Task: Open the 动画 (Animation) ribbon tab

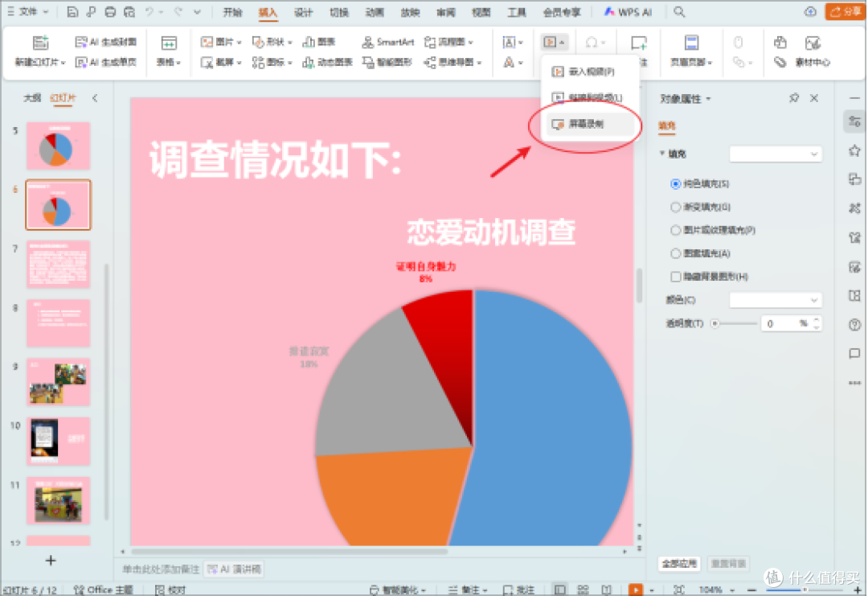Action: point(375,11)
